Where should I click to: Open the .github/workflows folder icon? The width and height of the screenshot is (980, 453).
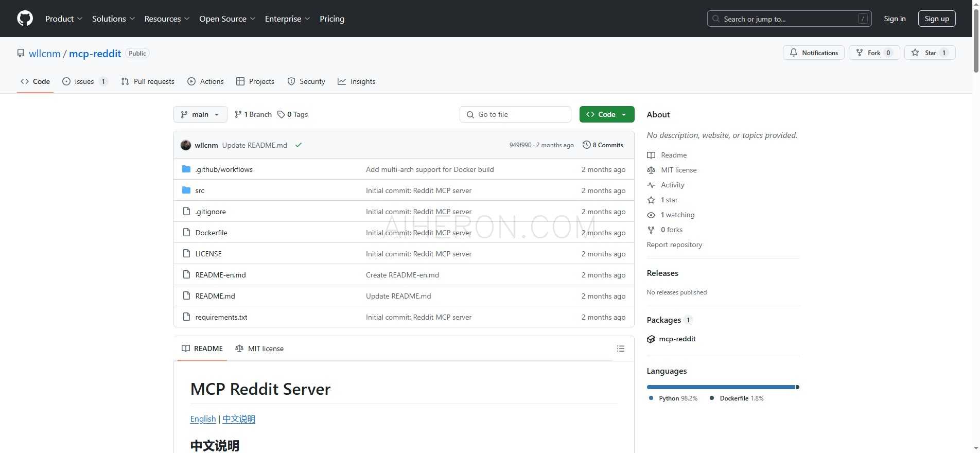[186, 169]
